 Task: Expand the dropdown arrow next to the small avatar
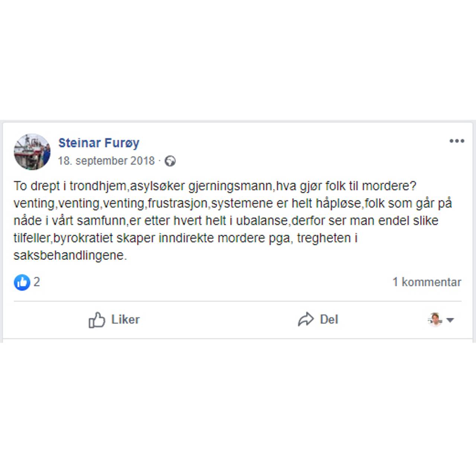pyautogui.click(x=450, y=320)
